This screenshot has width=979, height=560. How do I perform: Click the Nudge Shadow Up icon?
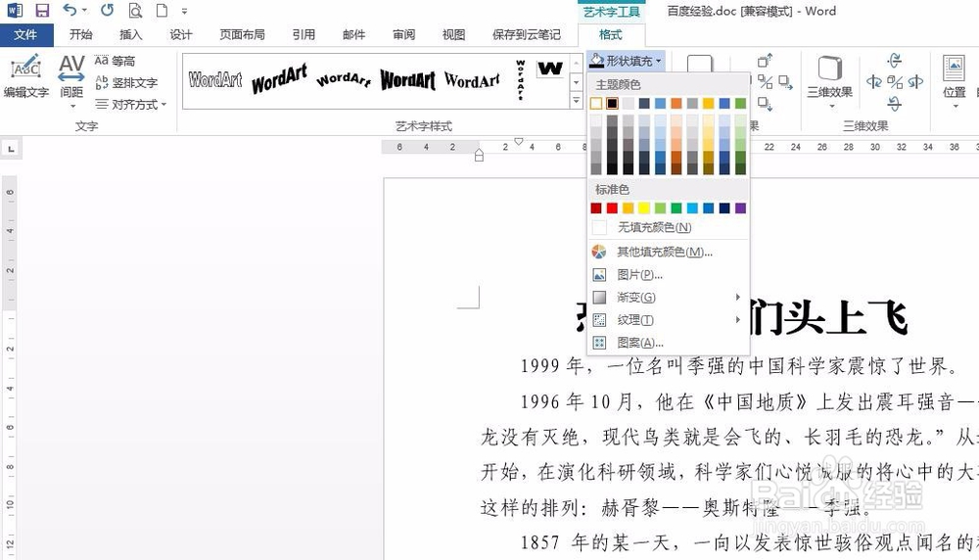click(x=765, y=61)
